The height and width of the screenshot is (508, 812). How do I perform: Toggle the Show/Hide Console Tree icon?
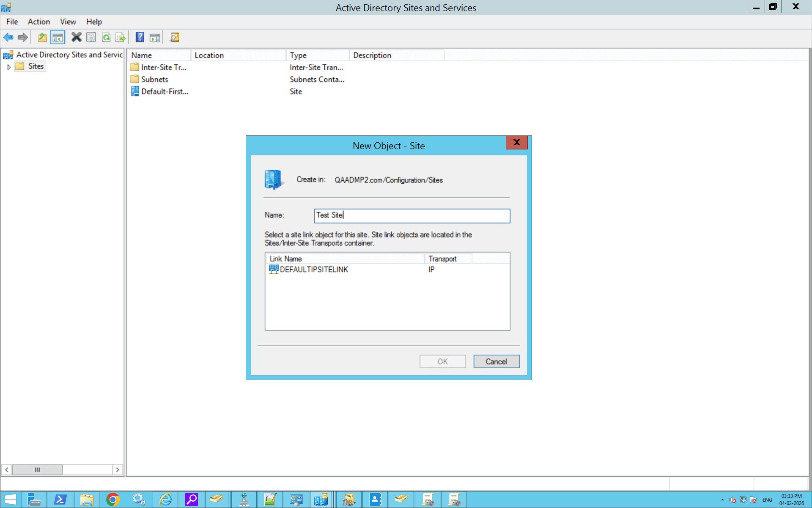(58, 37)
